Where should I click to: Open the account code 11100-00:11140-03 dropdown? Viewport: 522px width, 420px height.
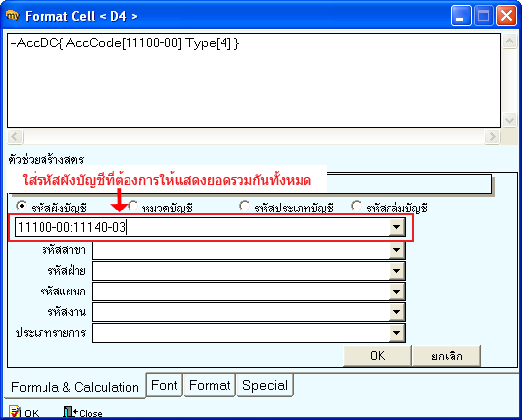(396, 227)
